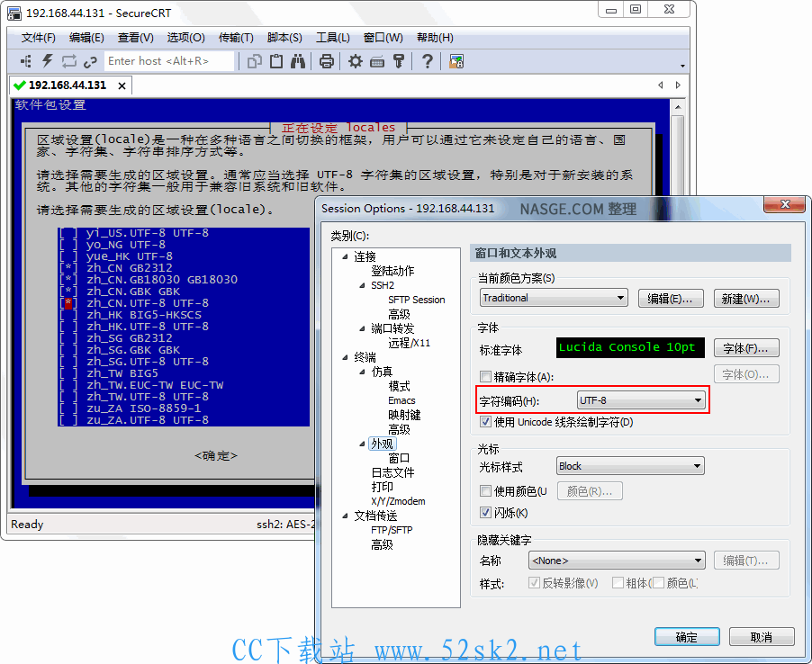Toggle the 闪烁(K) checkbox

(485, 512)
